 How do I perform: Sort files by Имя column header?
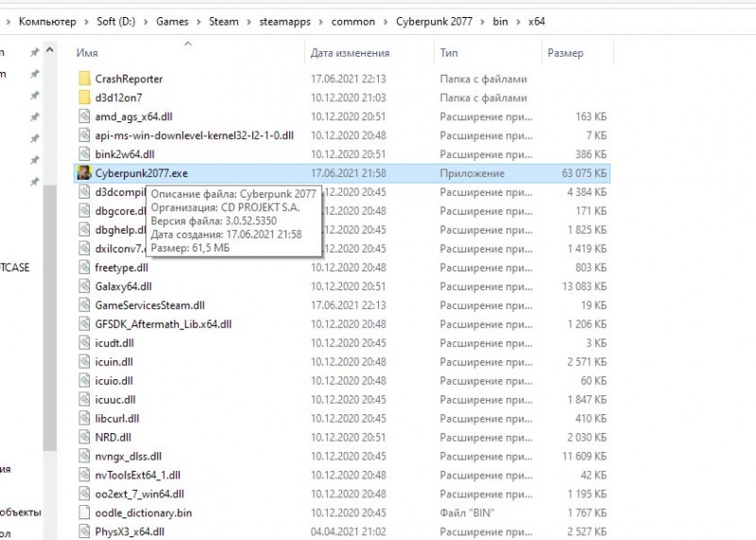click(x=87, y=53)
